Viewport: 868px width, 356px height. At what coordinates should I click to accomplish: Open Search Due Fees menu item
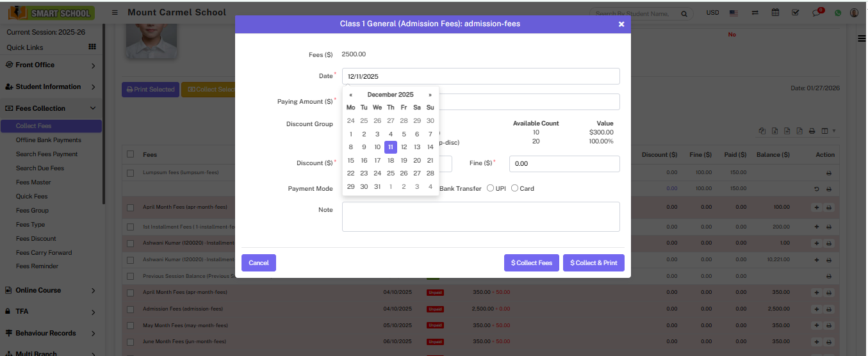tap(40, 168)
